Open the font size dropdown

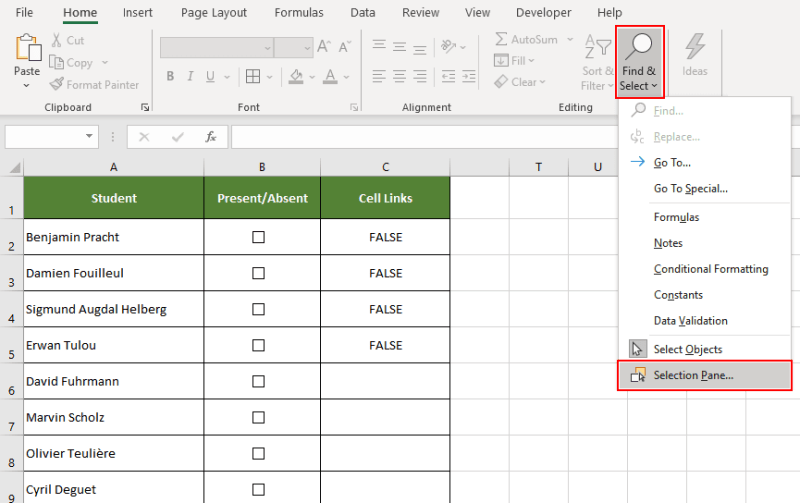tap(307, 48)
